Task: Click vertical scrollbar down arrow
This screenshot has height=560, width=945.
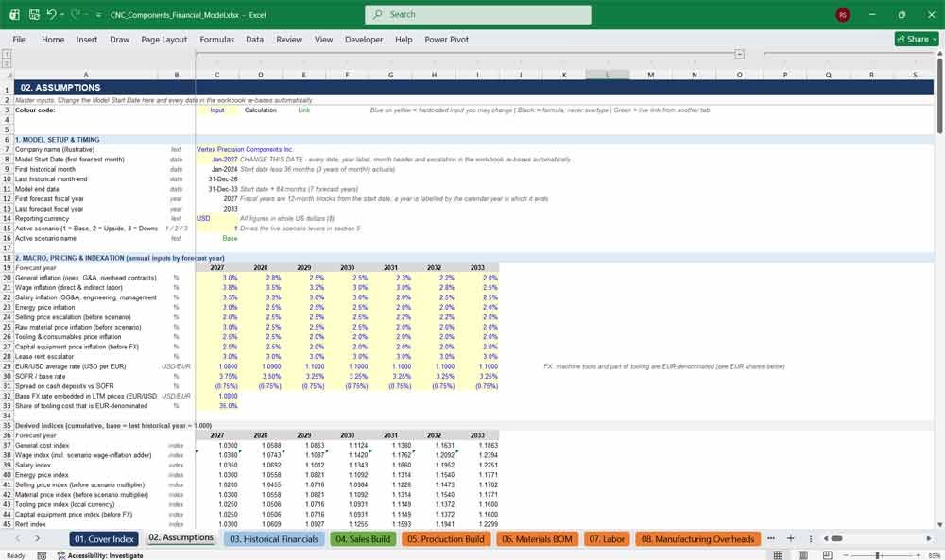Action: (x=939, y=524)
